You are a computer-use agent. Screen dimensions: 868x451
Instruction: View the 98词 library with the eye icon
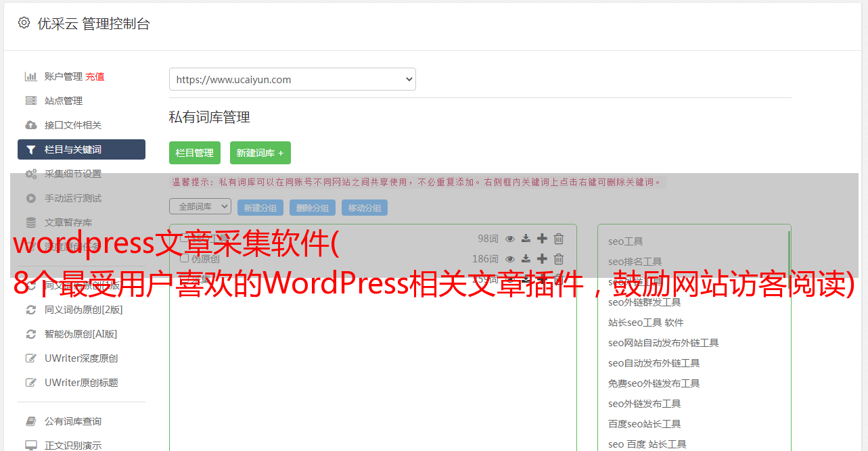510,239
